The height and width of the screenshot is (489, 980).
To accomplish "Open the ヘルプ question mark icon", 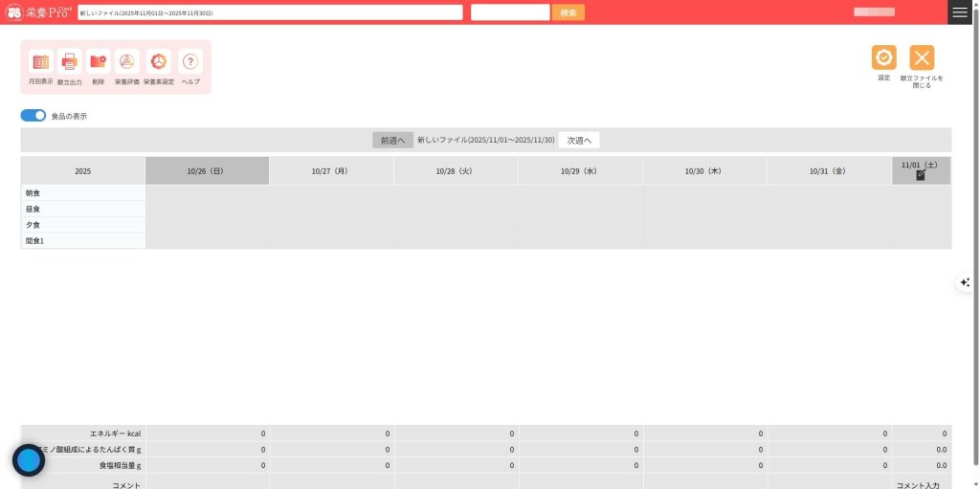I will [190, 62].
